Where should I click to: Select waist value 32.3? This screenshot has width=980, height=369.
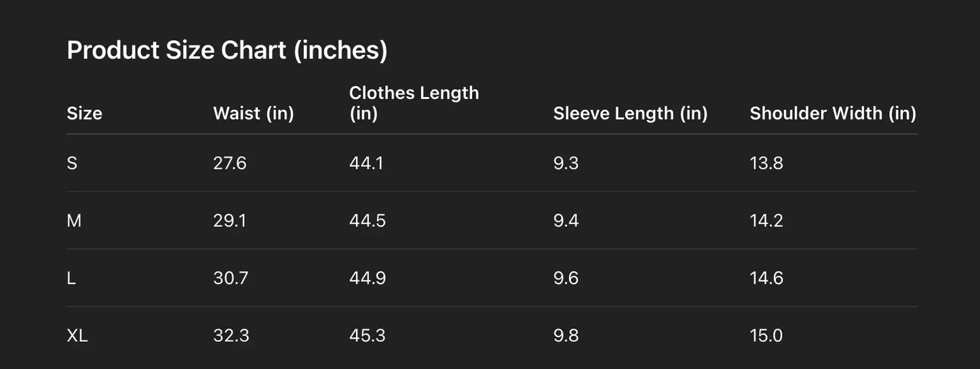click(231, 336)
